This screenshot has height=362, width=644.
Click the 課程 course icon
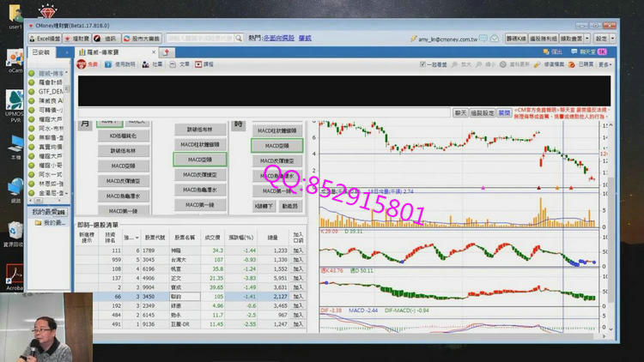[x=204, y=64]
